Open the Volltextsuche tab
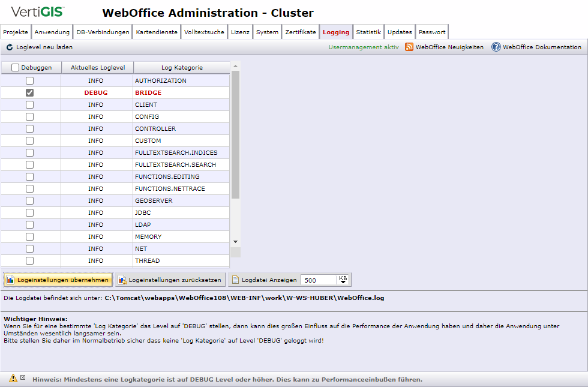588x387 pixels. coord(204,32)
